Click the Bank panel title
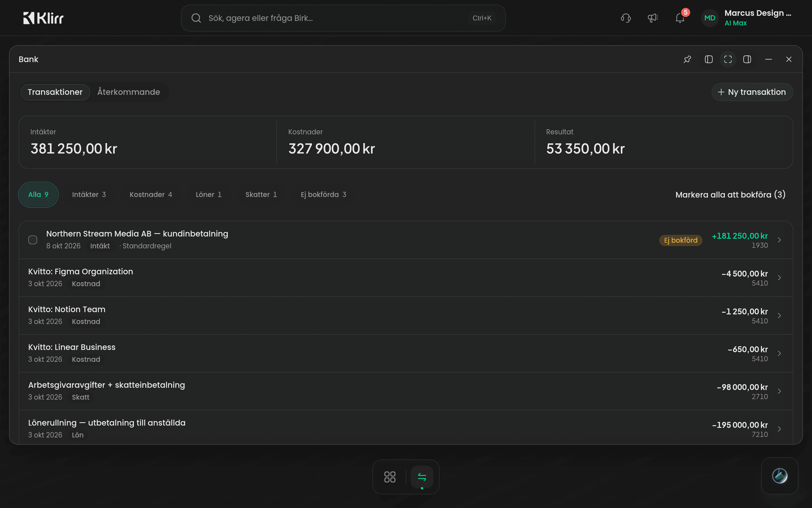 [28, 60]
